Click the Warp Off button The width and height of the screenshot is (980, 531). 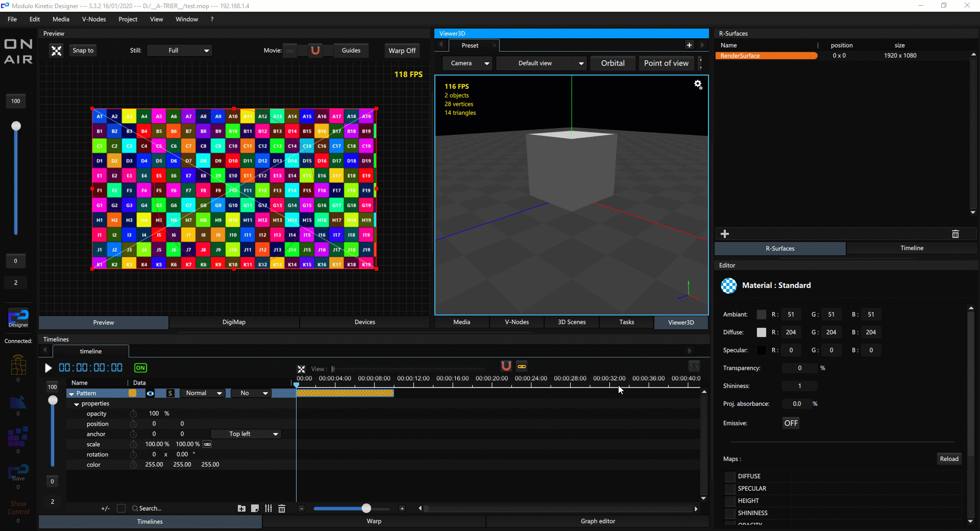pos(402,51)
